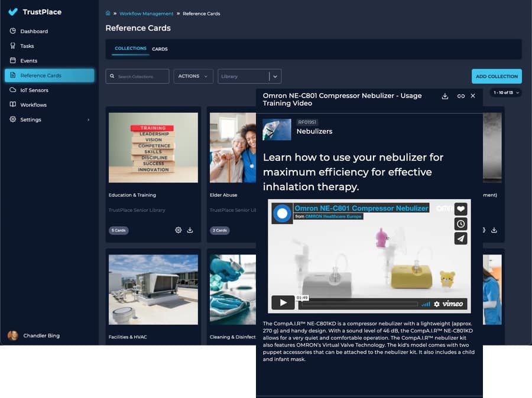Add video to Watch Later

click(460, 224)
